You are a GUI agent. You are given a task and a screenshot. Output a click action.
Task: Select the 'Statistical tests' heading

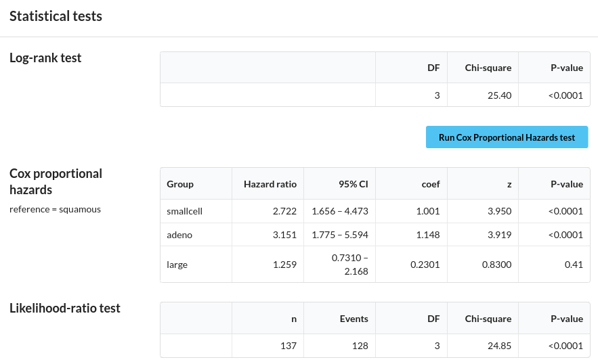pos(56,16)
